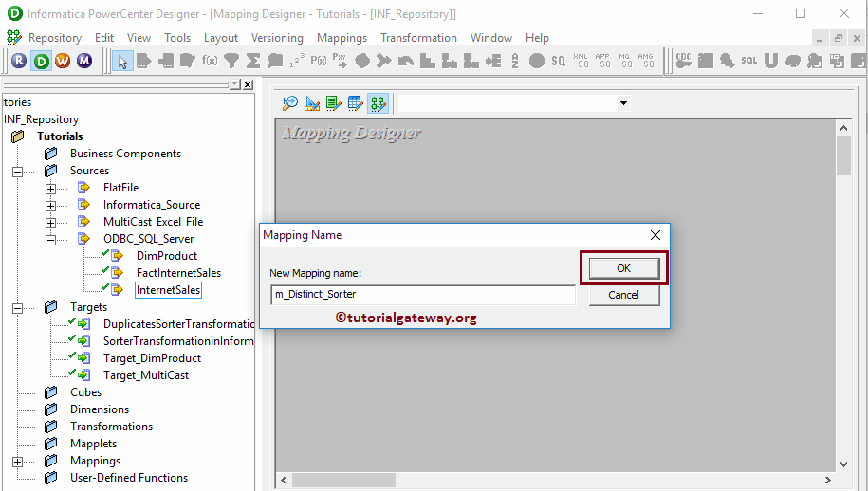Viewport: 868px width, 491px height.
Task: Click the MQ SQ toolbar icon
Action: coord(624,61)
